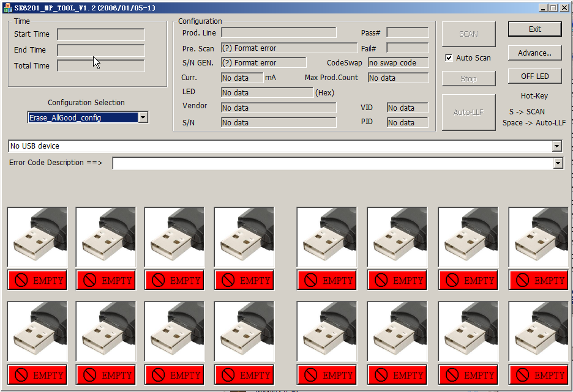Image resolution: width=573 pixels, height=392 pixels.
Task: Click the End Time field
Action: (101, 50)
